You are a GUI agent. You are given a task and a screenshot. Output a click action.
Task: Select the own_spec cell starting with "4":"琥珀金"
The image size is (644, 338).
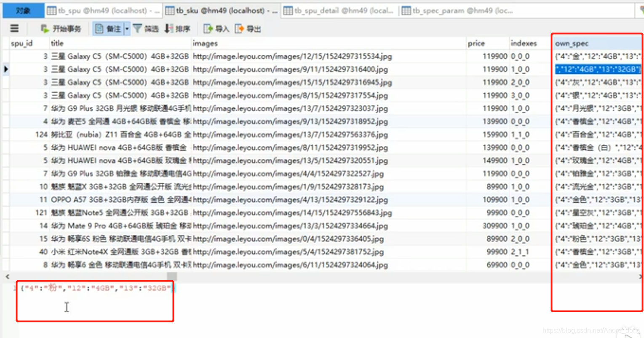click(x=597, y=226)
